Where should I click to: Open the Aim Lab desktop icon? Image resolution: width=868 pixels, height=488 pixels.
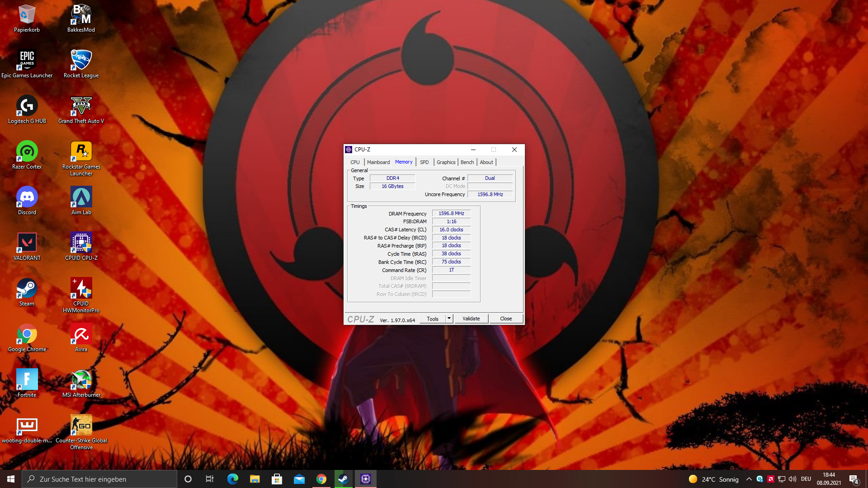click(x=81, y=197)
